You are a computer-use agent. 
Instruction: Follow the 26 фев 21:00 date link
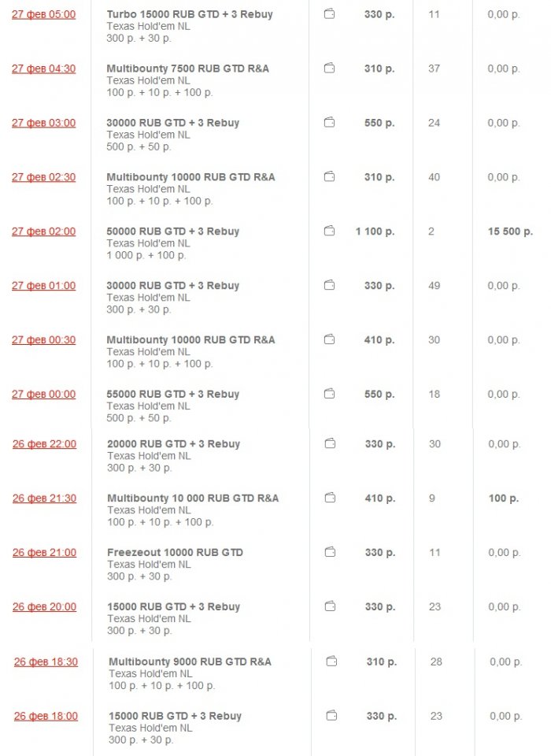pyautogui.click(x=44, y=552)
